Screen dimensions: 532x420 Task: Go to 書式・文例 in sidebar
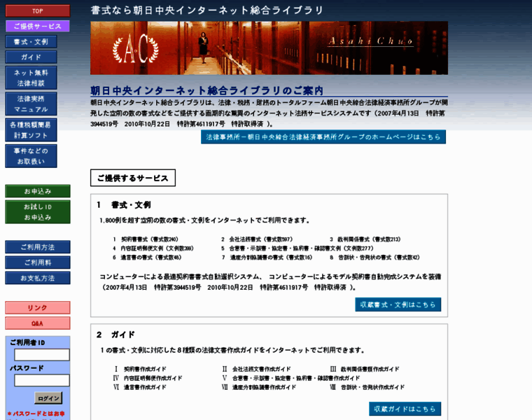[31, 42]
